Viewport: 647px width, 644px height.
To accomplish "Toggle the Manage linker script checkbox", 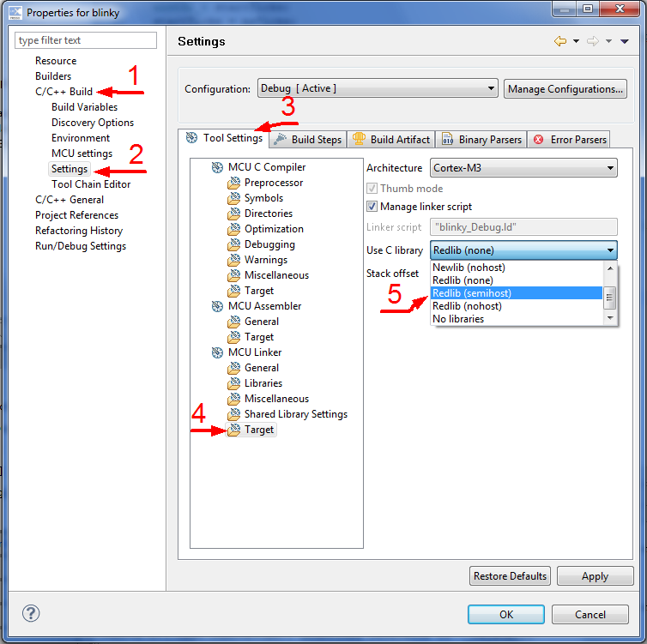I will (372, 207).
